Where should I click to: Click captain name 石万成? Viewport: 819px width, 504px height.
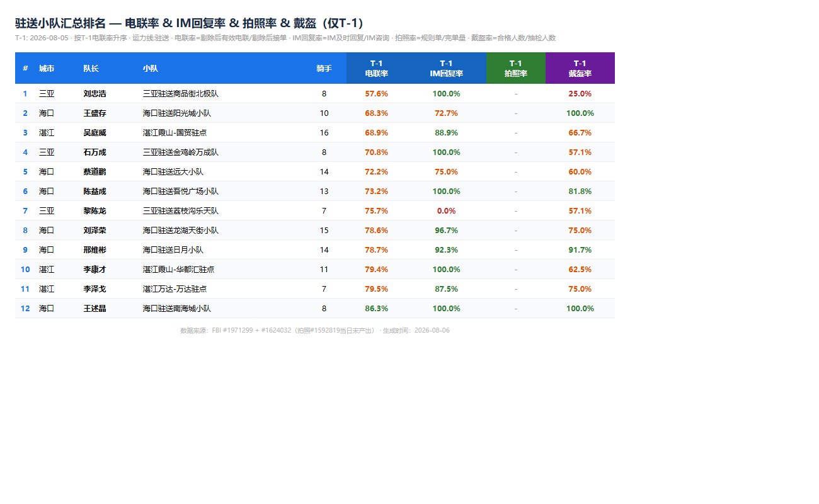(x=94, y=152)
